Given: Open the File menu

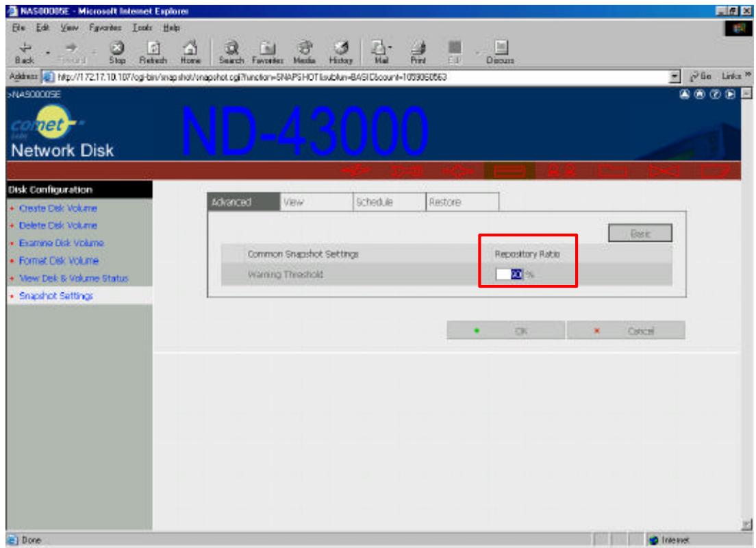Looking at the screenshot, I should point(18,28).
